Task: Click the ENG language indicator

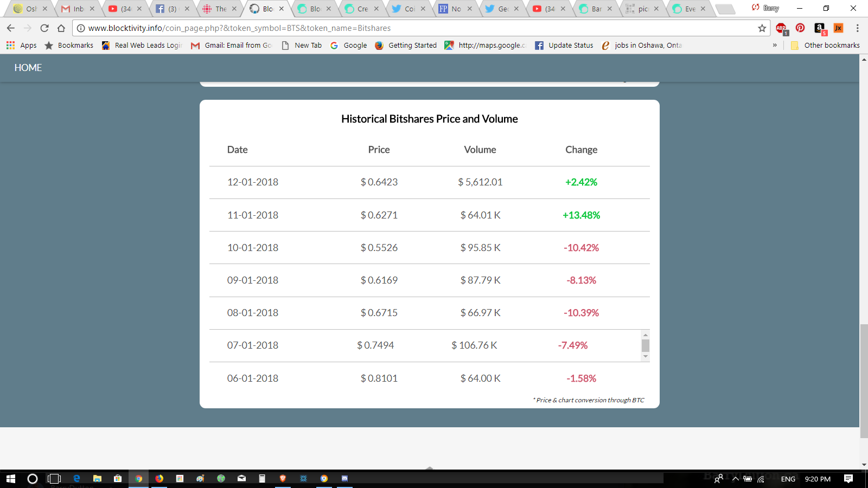Action: [788, 479]
